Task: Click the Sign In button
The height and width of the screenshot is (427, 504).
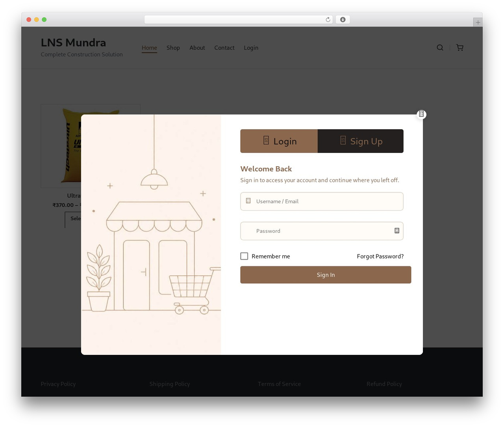Action: coord(326,275)
